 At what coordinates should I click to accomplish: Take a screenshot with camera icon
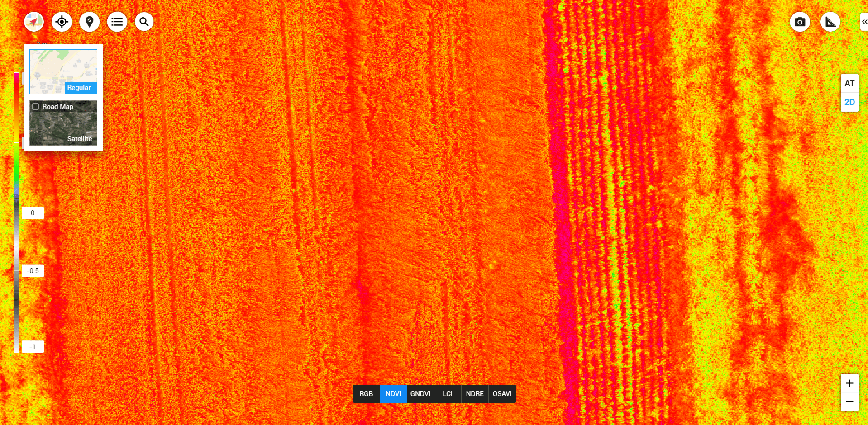tap(800, 22)
